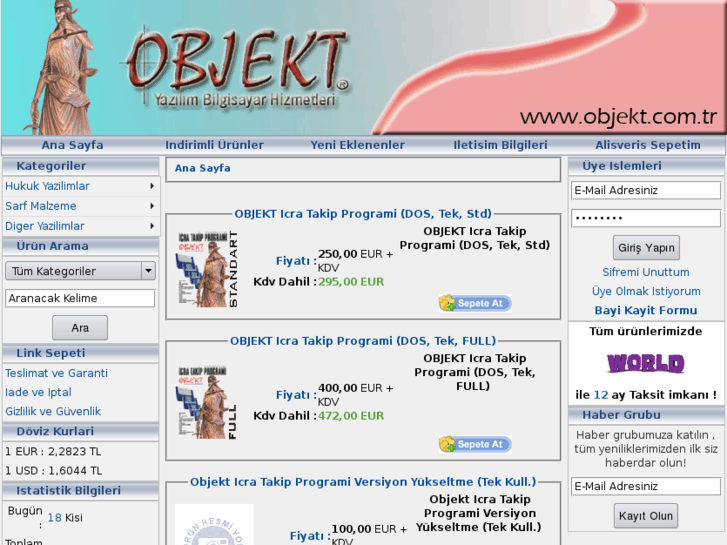Click the Haber Grubu panel header
This screenshot has height=545, width=727.
coord(646,415)
